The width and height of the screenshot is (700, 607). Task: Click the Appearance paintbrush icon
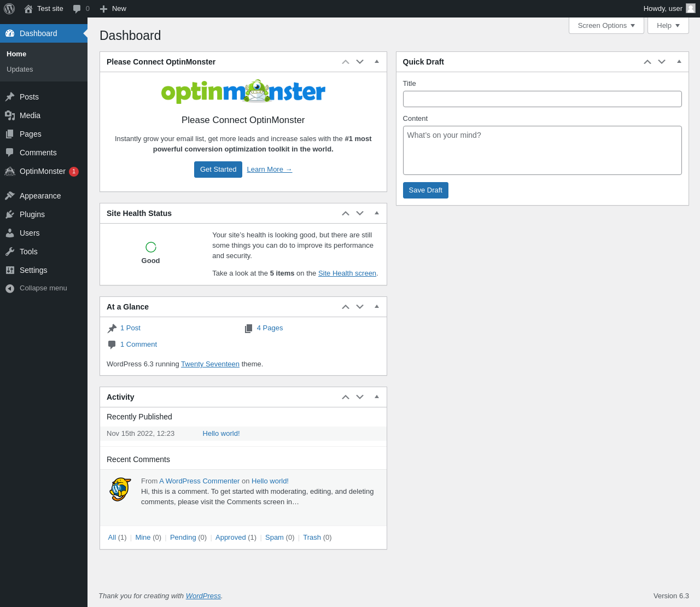pos(10,196)
